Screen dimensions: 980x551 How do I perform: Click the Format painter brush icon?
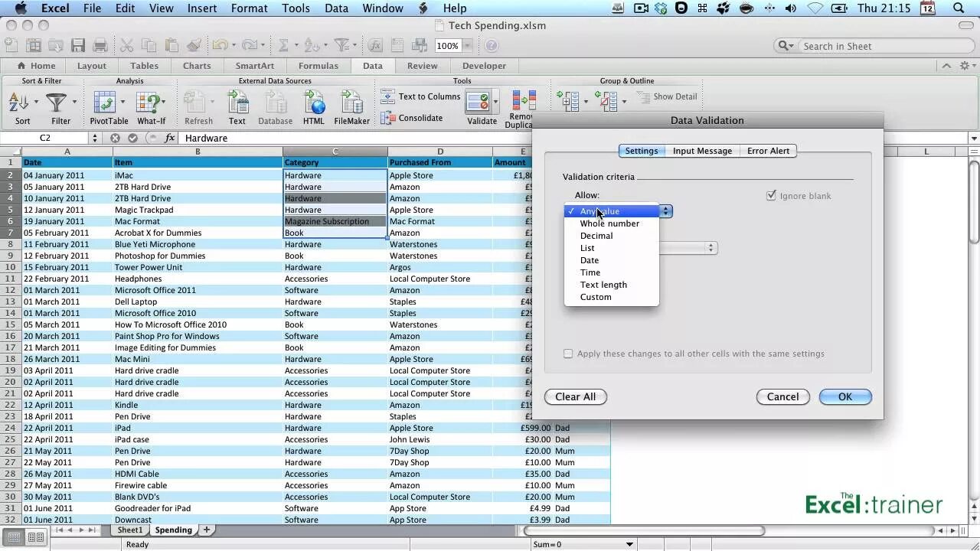(193, 46)
